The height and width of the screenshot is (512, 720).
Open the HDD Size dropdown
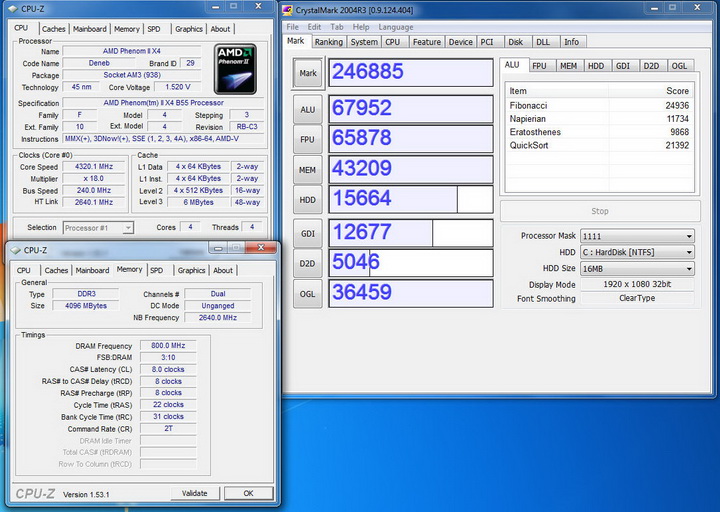pyautogui.click(x=637, y=269)
